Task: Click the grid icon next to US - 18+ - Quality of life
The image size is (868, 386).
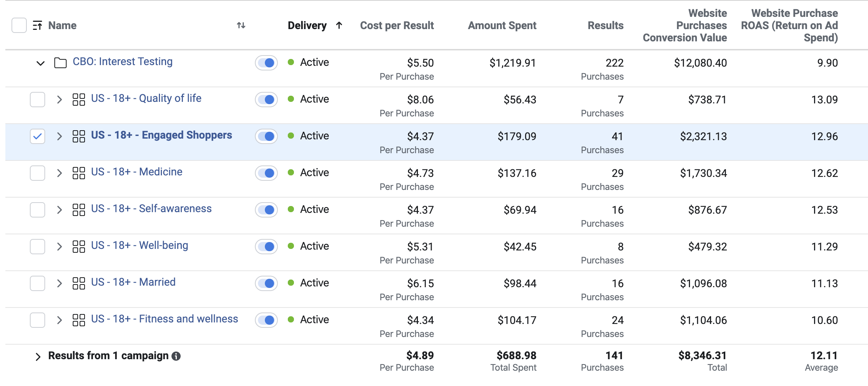Action: 79,99
